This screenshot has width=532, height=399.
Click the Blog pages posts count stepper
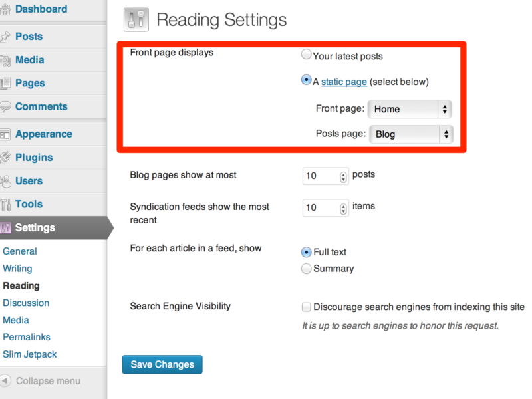(x=343, y=177)
